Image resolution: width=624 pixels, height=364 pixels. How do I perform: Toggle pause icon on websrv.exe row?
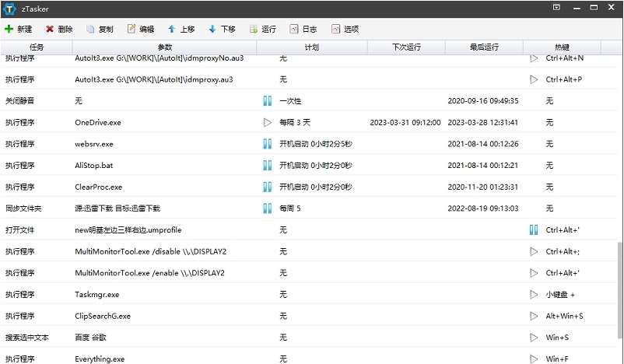point(268,144)
